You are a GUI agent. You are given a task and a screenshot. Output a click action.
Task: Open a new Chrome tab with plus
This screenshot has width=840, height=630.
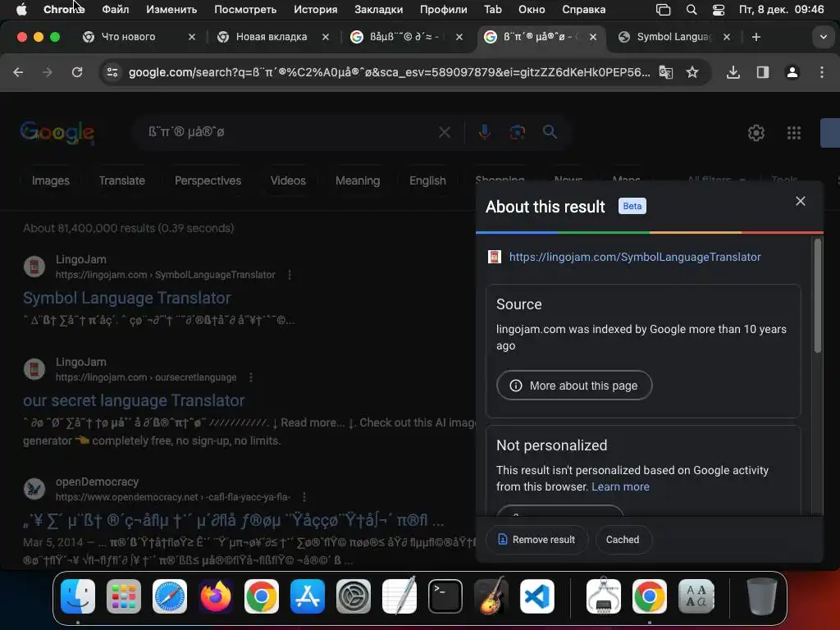point(756,37)
